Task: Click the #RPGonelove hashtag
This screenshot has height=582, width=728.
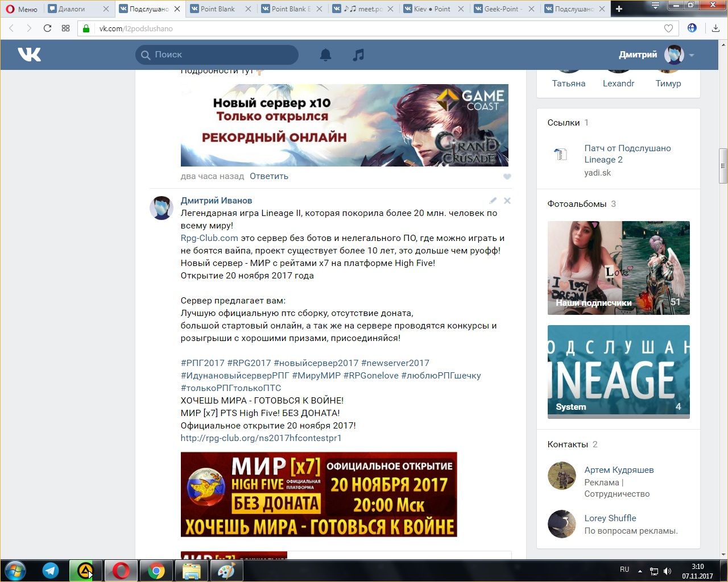Action: point(371,376)
